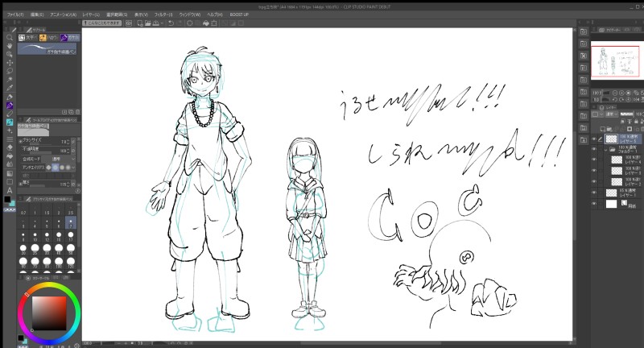The width and height of the screenshot is (644, 348).
Task: Click the layer opacity slider
Action: click(x=627, y=114)
